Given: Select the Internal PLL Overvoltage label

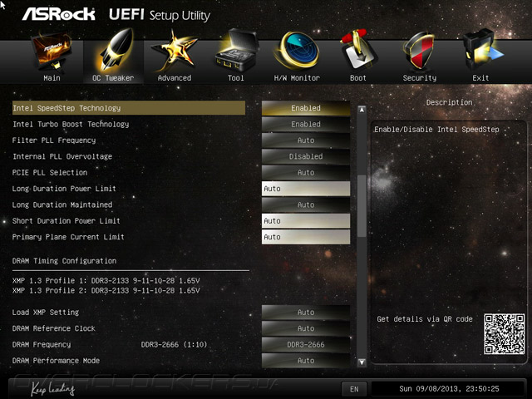Looking at the screenshot, I should coord(62,156).
